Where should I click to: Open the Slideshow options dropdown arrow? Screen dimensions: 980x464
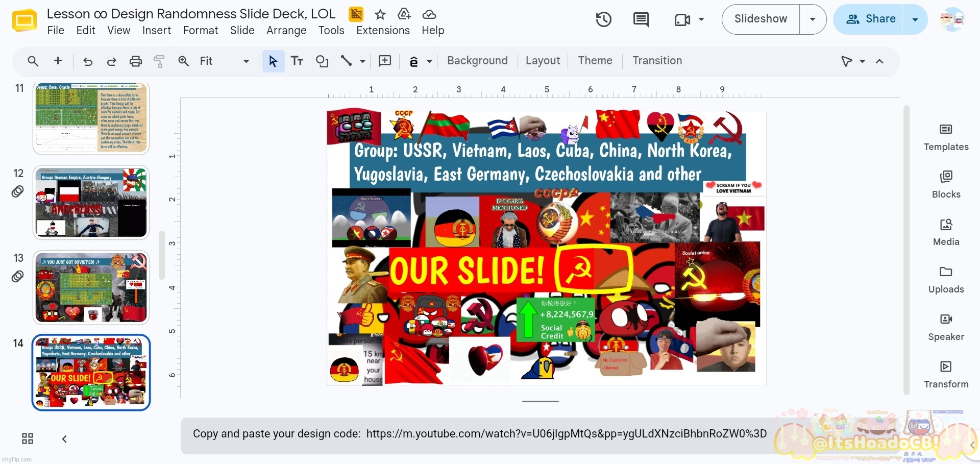[x=813, y=19]
